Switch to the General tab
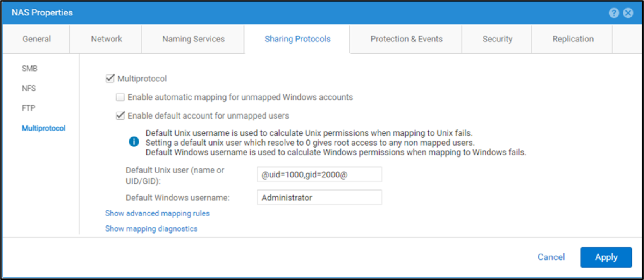Screen dimensions: 644x280 click(x=36, y=39)
